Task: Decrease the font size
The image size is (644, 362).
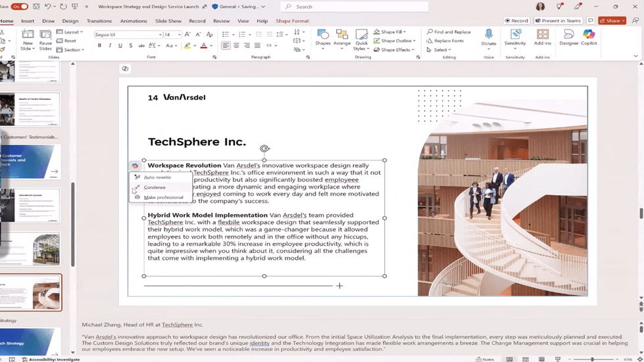Action: (x=198, y=34)
